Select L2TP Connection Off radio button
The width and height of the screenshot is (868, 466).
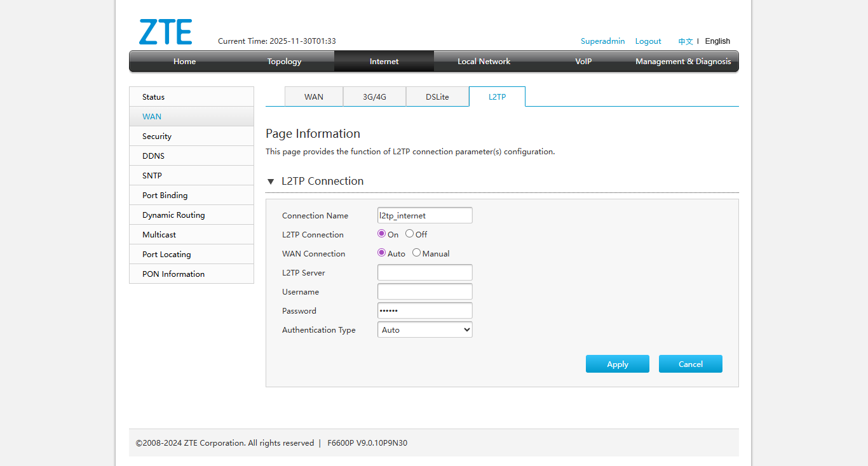point(410,234)
